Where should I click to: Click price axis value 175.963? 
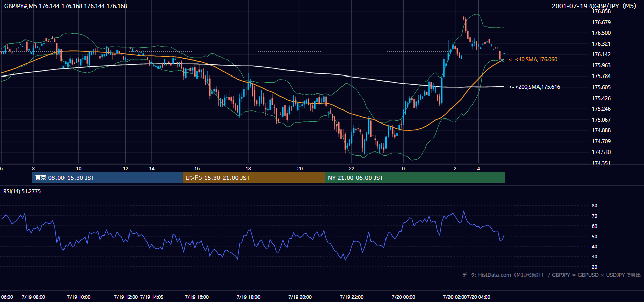tap(601, 65)
